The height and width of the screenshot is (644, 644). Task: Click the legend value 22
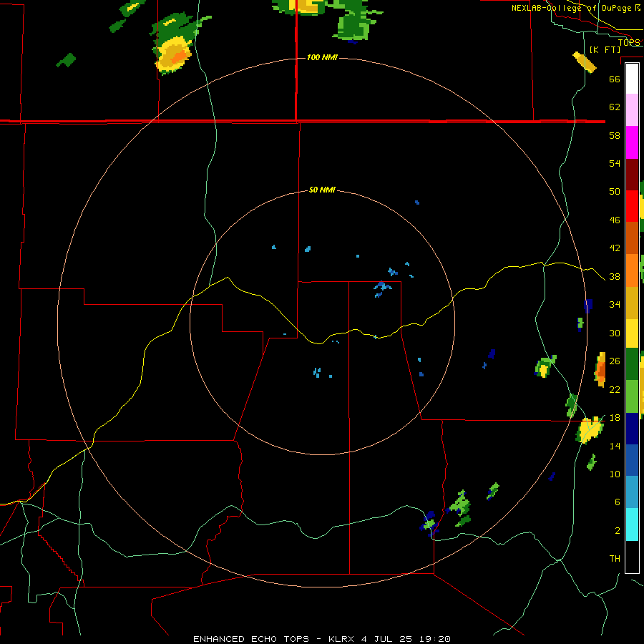[615, 389]
